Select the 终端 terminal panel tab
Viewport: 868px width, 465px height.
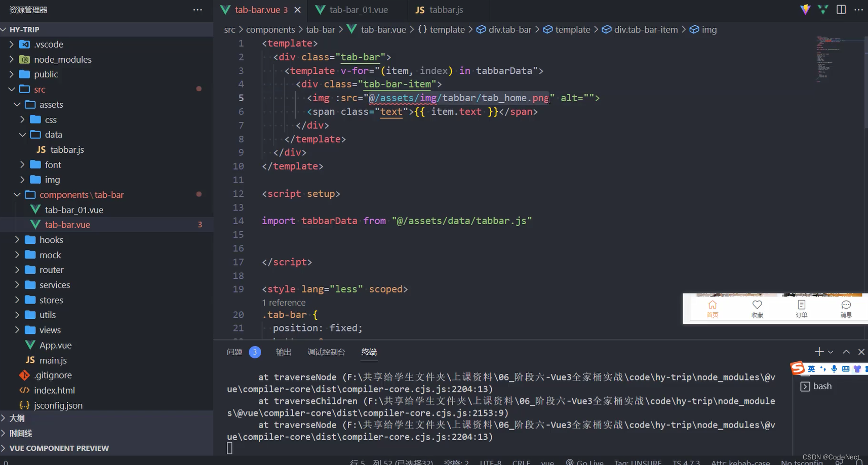coord(369,352)
